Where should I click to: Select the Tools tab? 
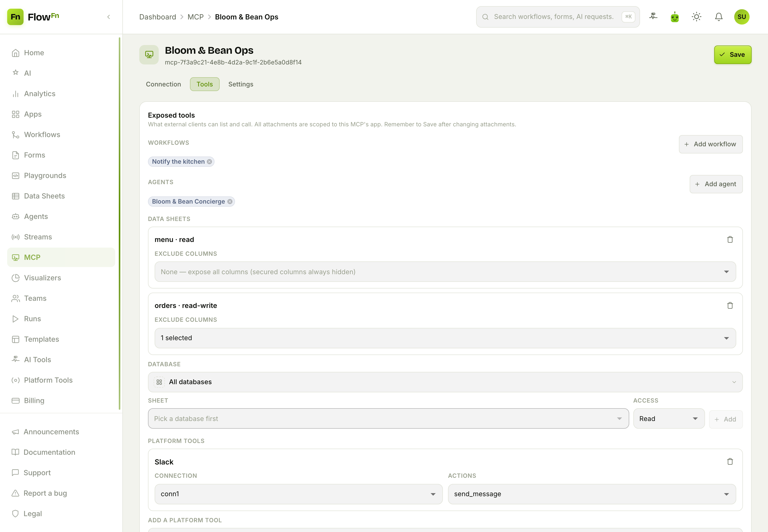click(x=205, y=84)
